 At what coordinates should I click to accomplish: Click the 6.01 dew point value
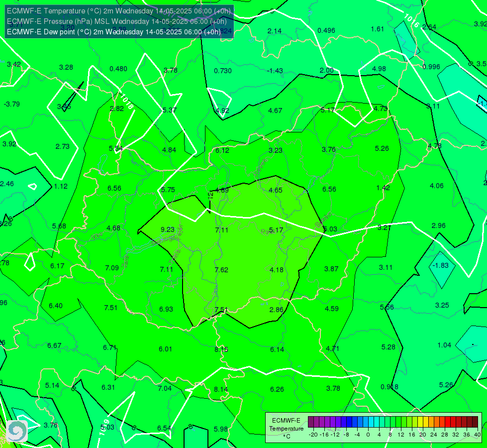(x=165, y=349)
